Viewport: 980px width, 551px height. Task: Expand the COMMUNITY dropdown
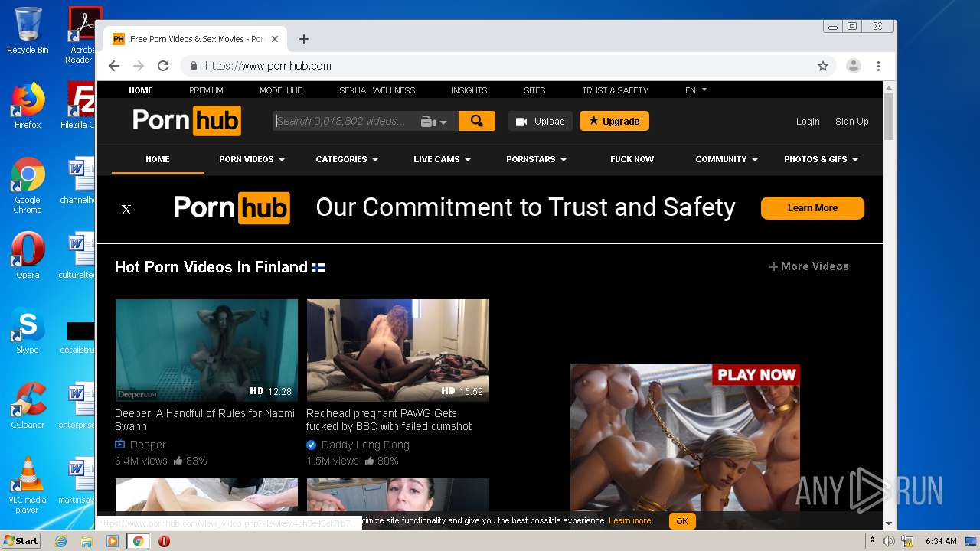pyautogui.click(x=727, y=159)
